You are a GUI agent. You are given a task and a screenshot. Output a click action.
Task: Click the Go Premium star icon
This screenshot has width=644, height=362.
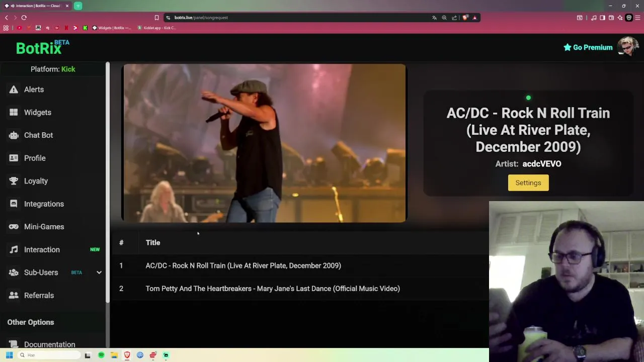coord(567,47)
